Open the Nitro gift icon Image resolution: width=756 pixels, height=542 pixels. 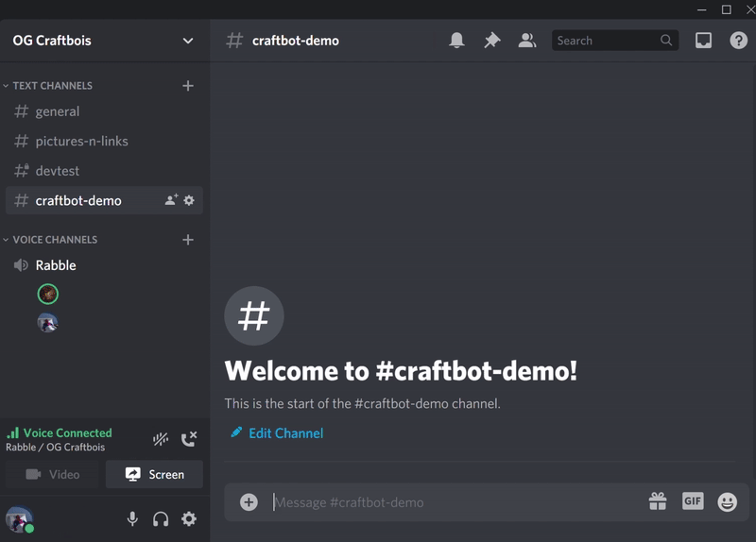[658, 501]
